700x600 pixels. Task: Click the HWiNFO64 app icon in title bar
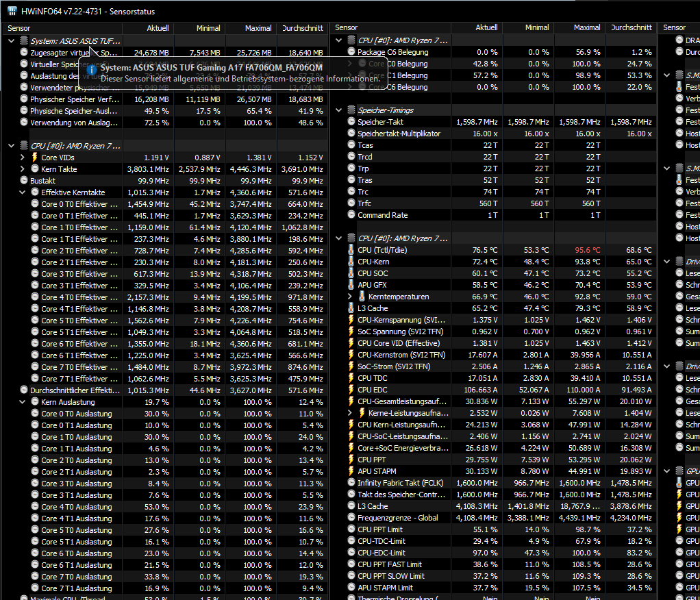tap(12, 11)
